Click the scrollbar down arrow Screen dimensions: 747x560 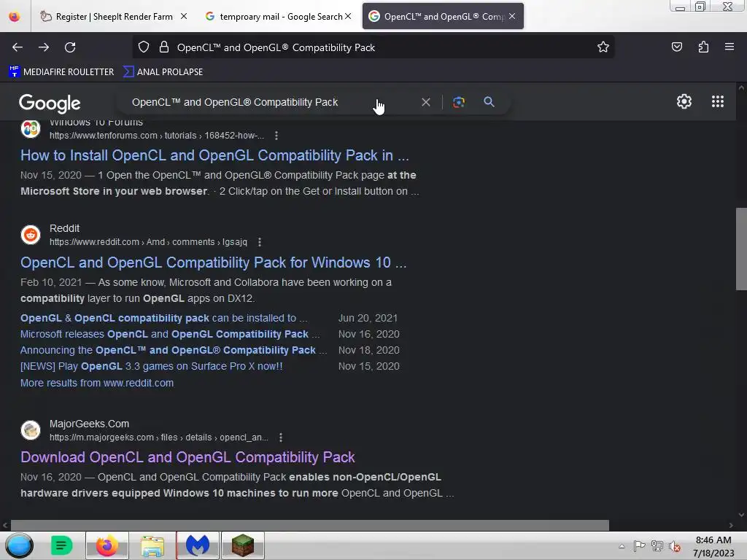click(x=741, y=514)
